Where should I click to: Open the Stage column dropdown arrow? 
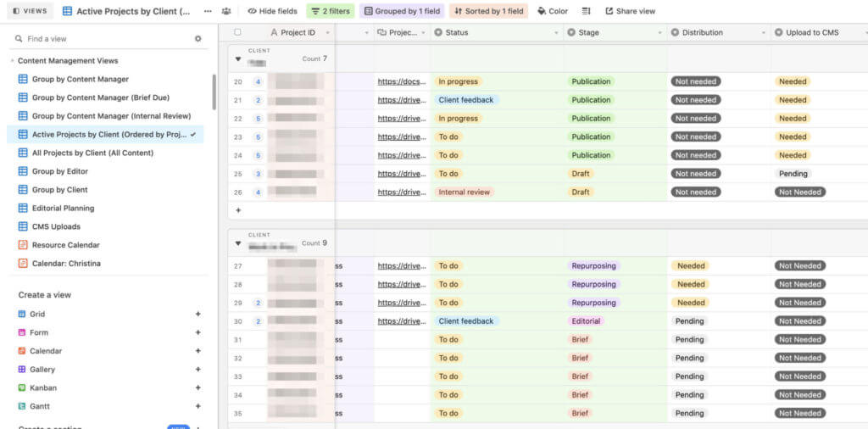(659, 33)
